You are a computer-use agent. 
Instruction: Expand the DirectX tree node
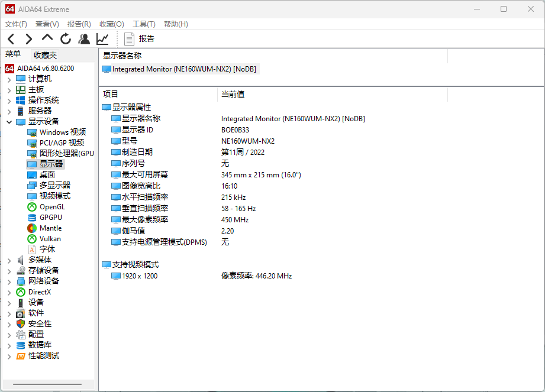point(9,292)
